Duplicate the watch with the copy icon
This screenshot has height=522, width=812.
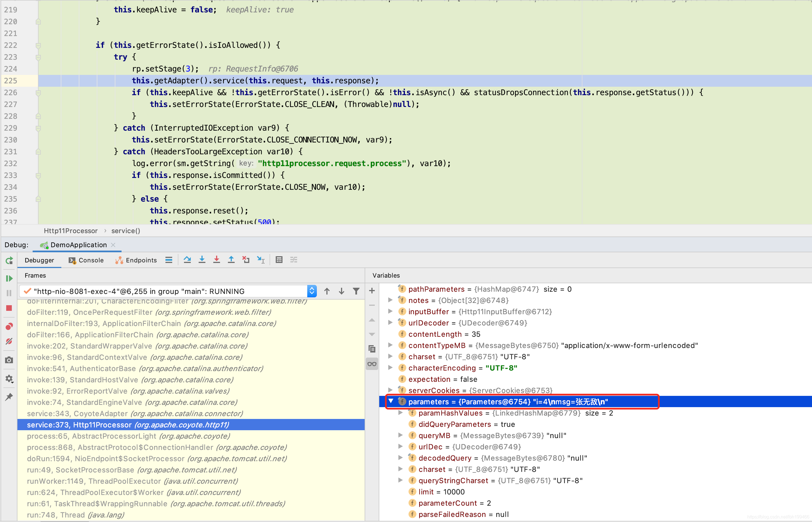(372, 349)
